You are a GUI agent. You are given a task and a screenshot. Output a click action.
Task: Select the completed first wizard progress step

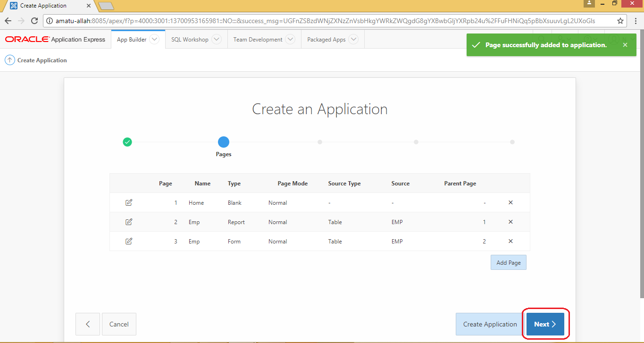[x=127, y=142]
